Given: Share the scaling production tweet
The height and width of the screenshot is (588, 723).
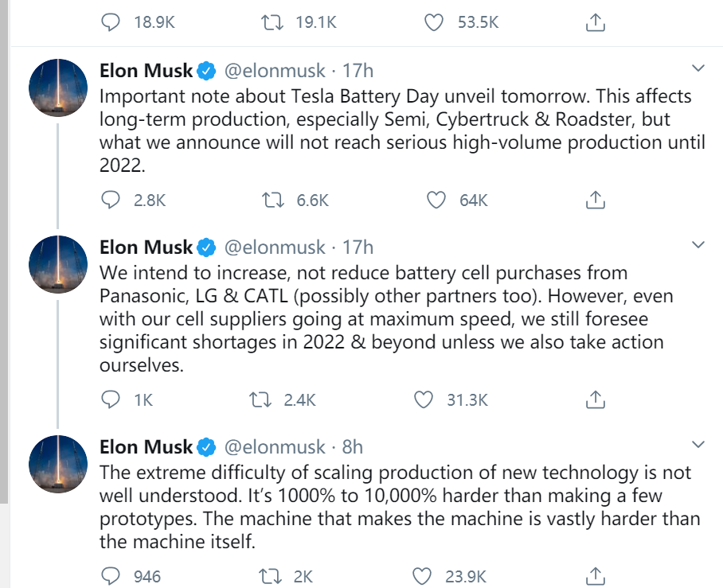Looking at the screenshot, I should (595, 575).
